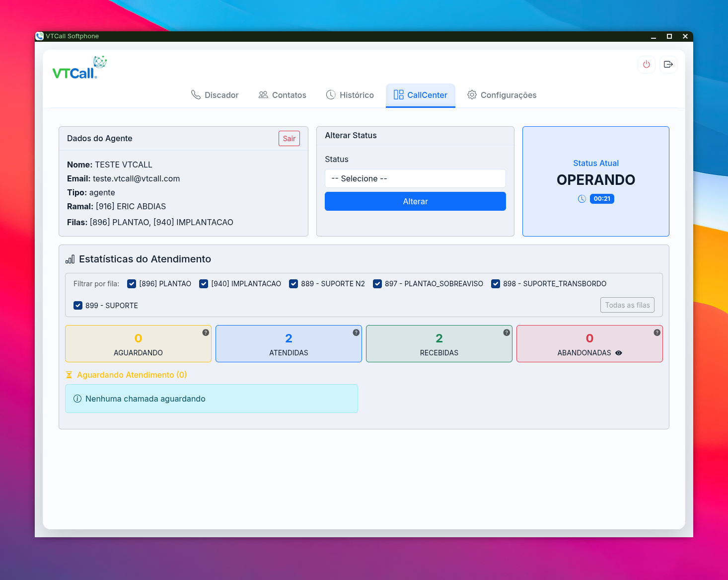Uncheck 898 - SUPORTE_TRANSBORDO filter
Screen dimensions: 728x580
point(496,284)
